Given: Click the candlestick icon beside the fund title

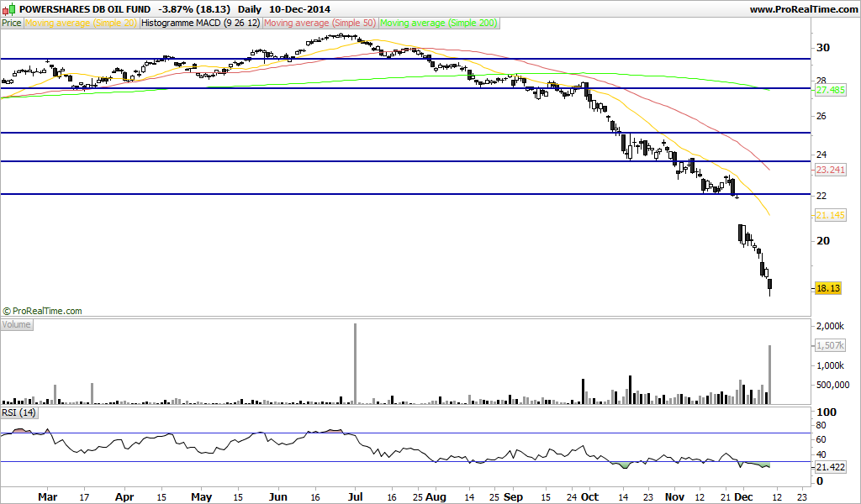Looking at the screenshot, I should coord(8,8).
